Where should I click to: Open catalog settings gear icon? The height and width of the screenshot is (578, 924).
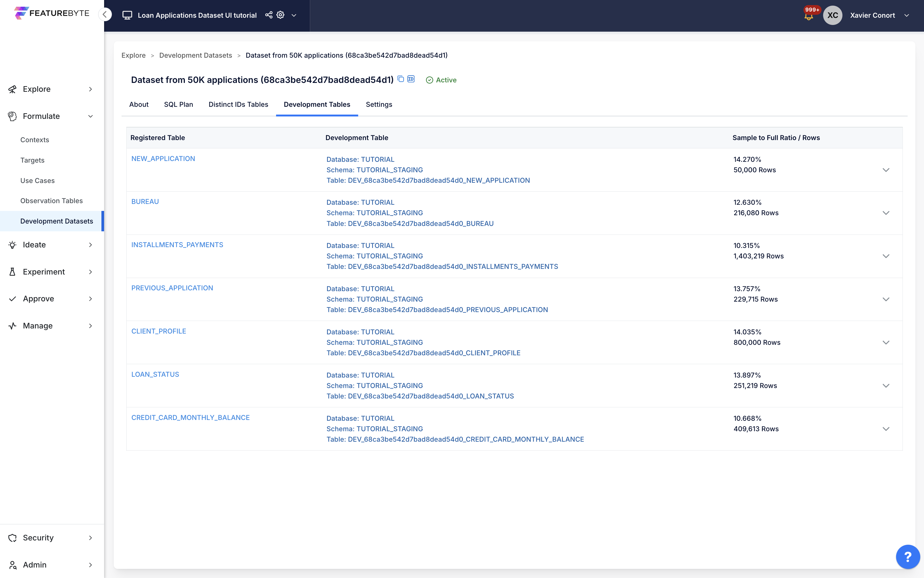coord(280,15)
